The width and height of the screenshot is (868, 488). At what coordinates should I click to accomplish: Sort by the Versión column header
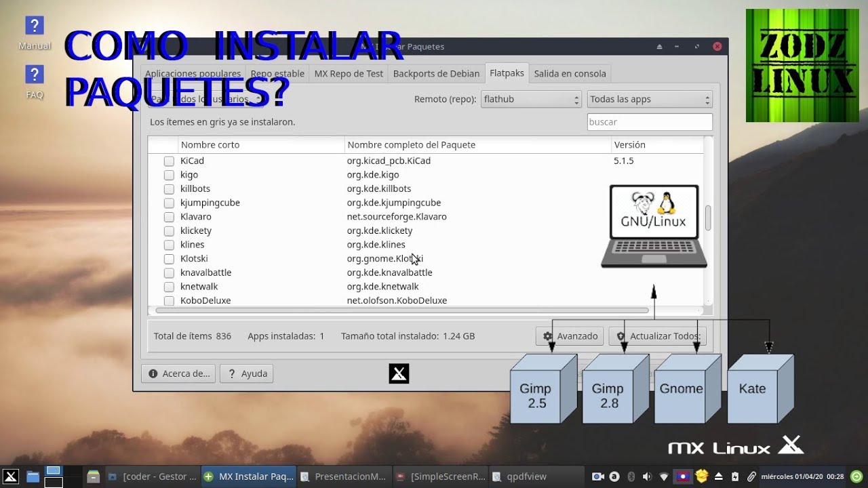click(x=657, y=145)
